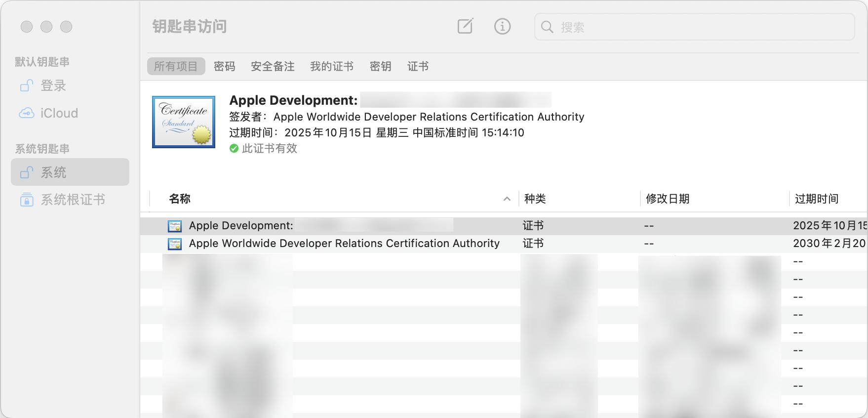Sort by the 名称 column header
This screenshot has height=418, width=868.
click(180, 199)
